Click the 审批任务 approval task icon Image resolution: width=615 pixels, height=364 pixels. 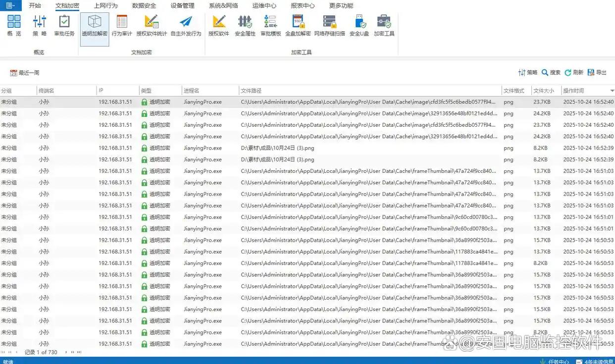[x=64, y=25]
